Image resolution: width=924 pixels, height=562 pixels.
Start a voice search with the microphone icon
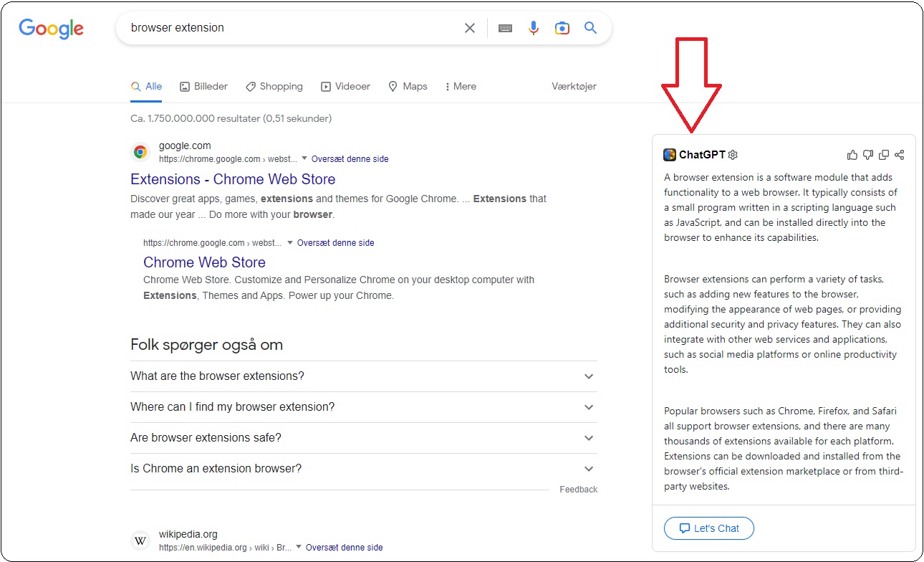[x=533, y=27]
